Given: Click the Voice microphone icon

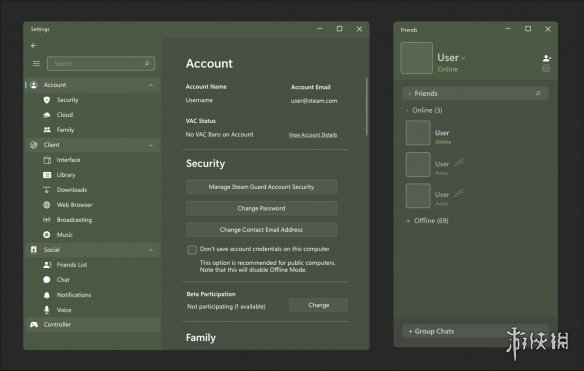Looking at the screenshot, I should click(47, 310).
